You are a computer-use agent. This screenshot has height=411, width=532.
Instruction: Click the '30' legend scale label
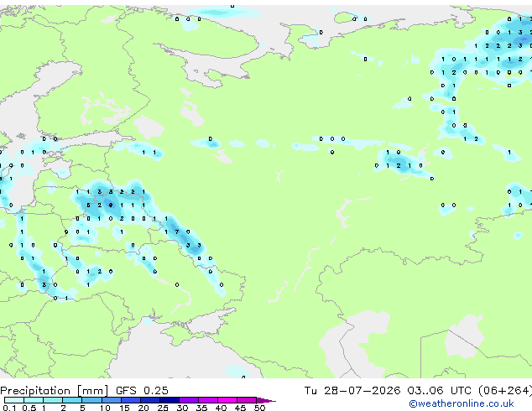182,408
